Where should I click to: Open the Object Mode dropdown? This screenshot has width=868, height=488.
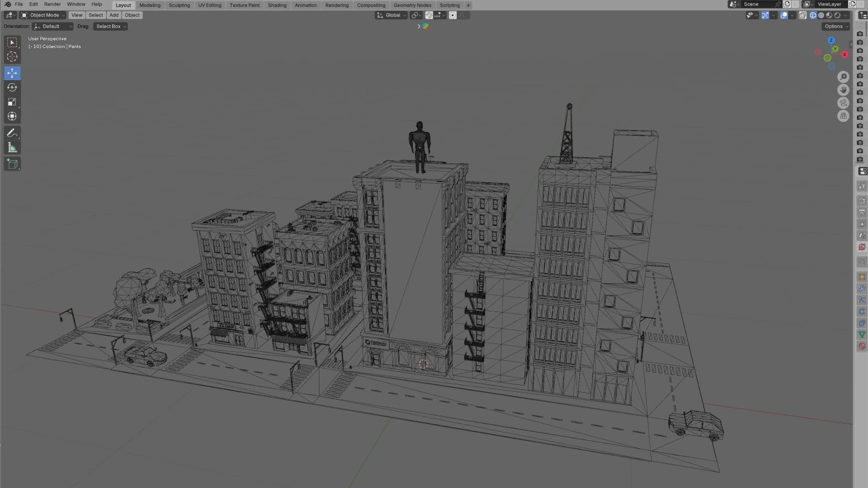pyautogui.click(x=42, y=15)
